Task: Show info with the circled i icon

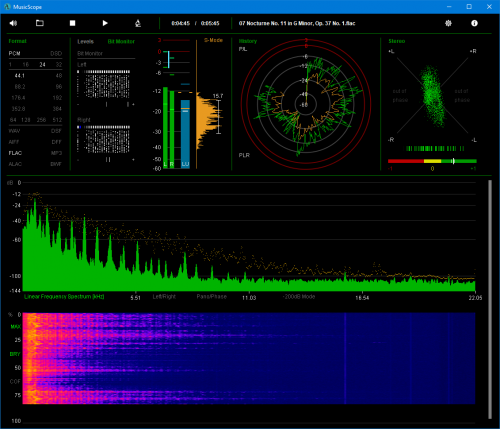Action: (x=474, y=23)
